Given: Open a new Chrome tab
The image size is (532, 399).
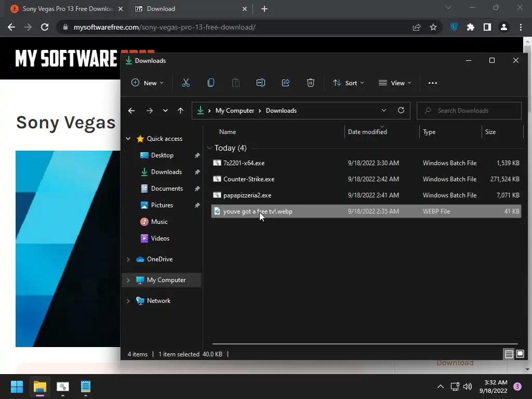Looking at the screenshot, I should click(264, 9).
